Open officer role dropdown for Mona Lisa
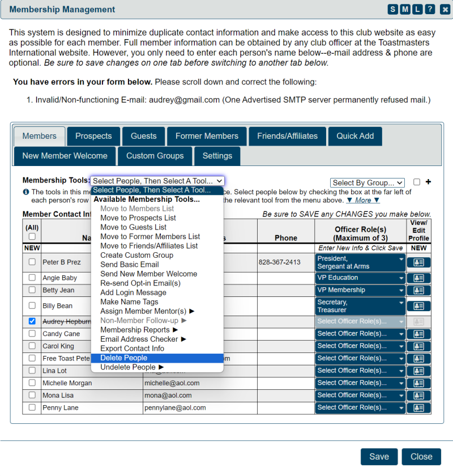The image size is (453, 476). pos(360,396)
